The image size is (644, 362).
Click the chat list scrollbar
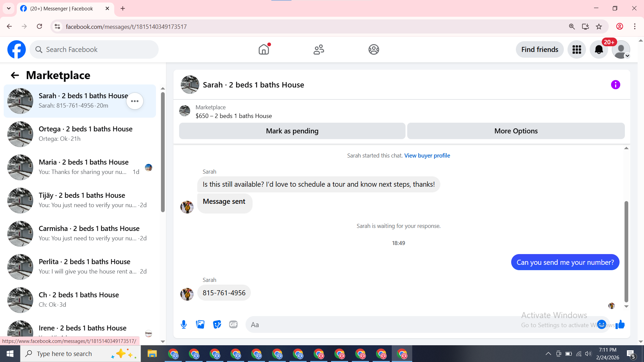[x=163, y=153]
